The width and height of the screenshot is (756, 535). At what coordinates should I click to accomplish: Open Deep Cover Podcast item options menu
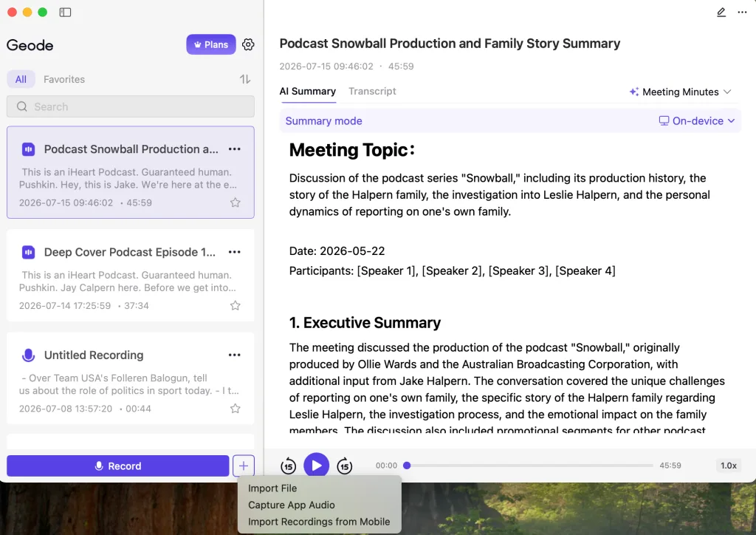tap(234, 252)
